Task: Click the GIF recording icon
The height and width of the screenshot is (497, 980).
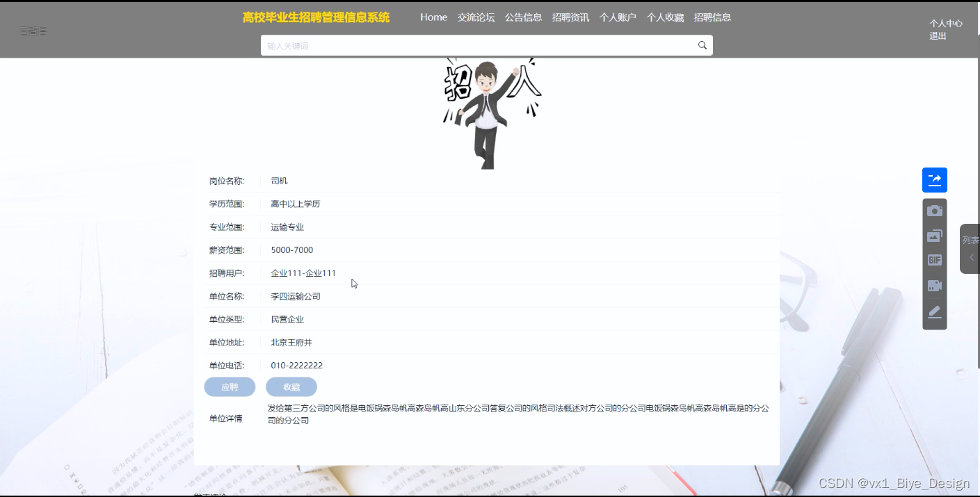Action: coord(935,261)
